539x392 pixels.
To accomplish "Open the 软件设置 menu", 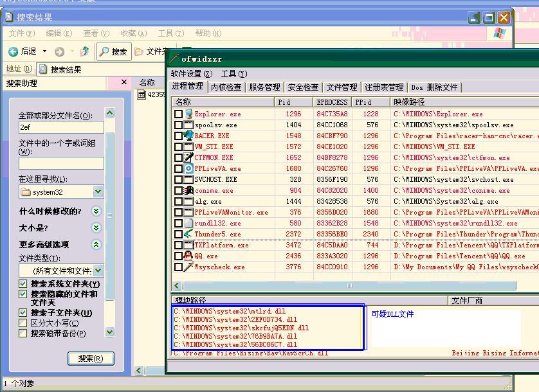I will 191,74.
